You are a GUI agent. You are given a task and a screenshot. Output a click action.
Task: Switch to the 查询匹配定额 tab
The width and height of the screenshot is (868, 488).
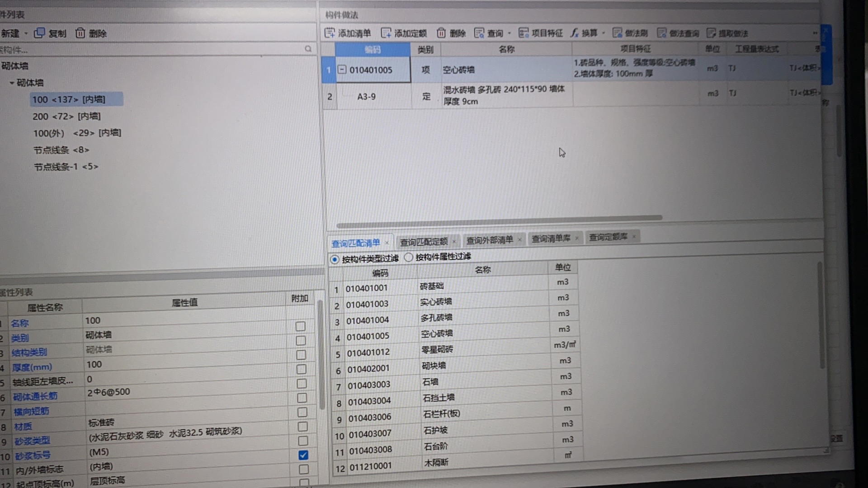pyautogui.click(x=424, y=242)
